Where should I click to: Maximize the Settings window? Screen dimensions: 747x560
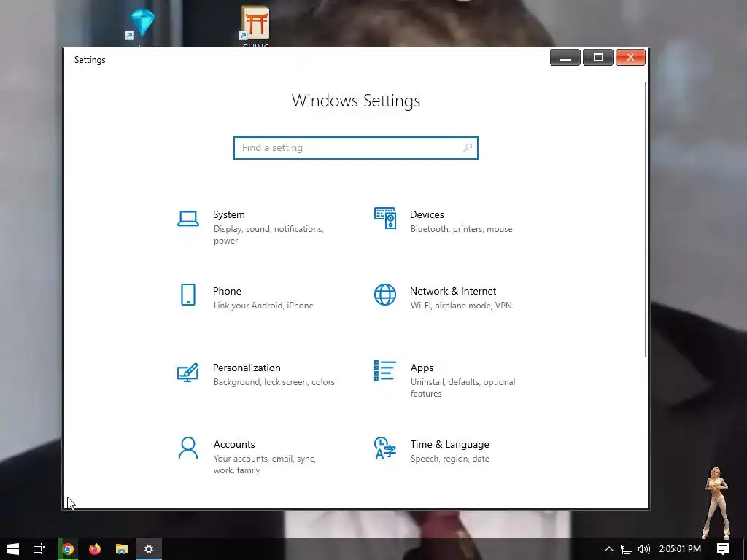[x=598, y=58]
